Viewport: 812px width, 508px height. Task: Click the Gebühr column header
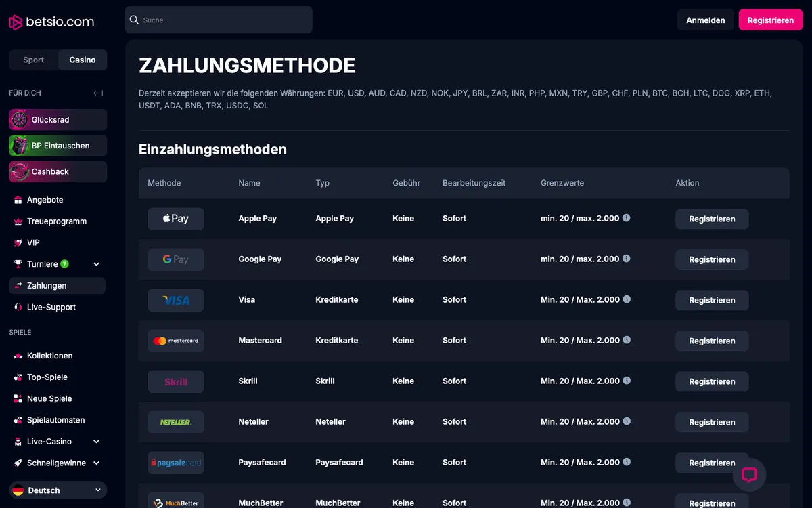tap(406, 183)
